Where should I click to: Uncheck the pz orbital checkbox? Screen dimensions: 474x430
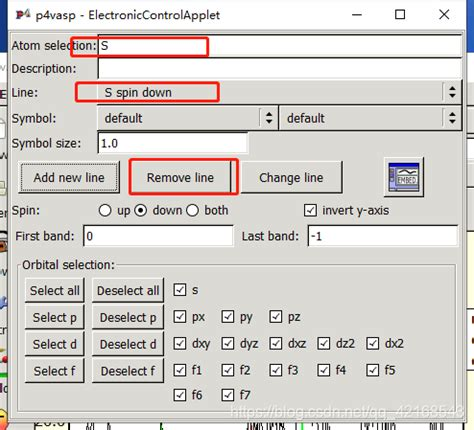pyautogui.click(x=276, y=316)
